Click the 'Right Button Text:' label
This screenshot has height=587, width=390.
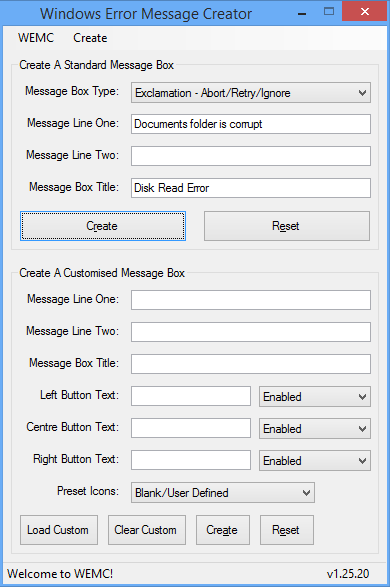pyautogui.click(x=76, y=459)
